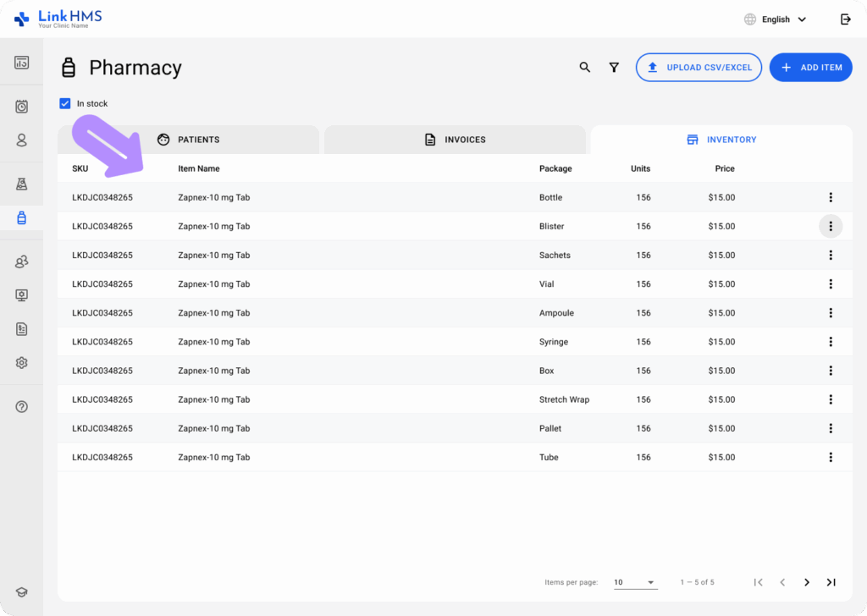The image size is (867, 616).
Task: Click the logout icon in header
Action: click(846, 19)
